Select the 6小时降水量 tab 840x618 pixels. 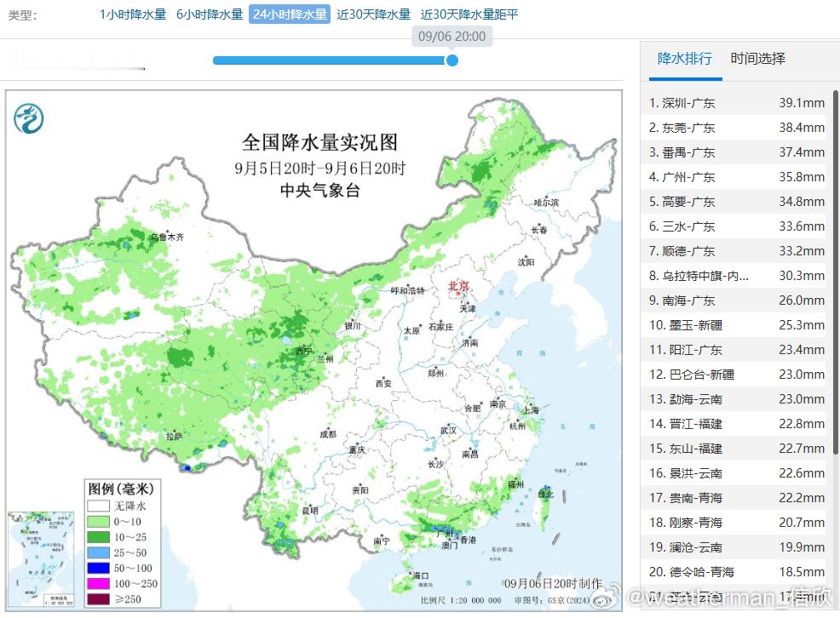coord(210,14)
